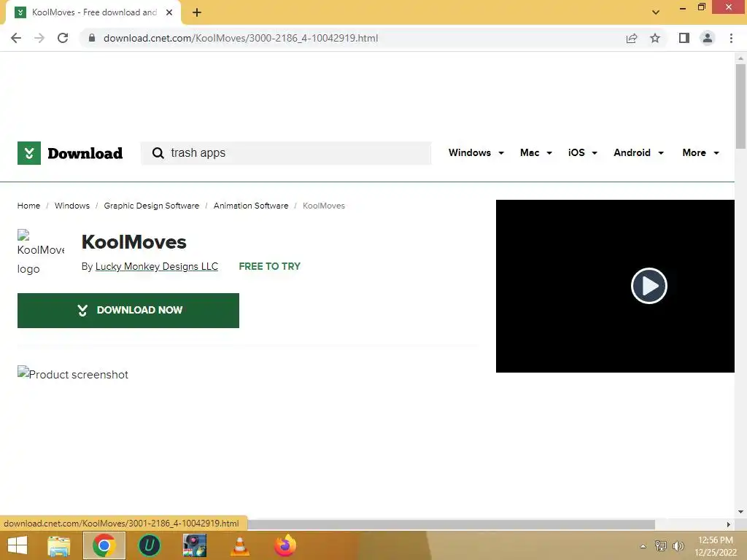
Task: Reload the current page
Action: tap(63, 38)
